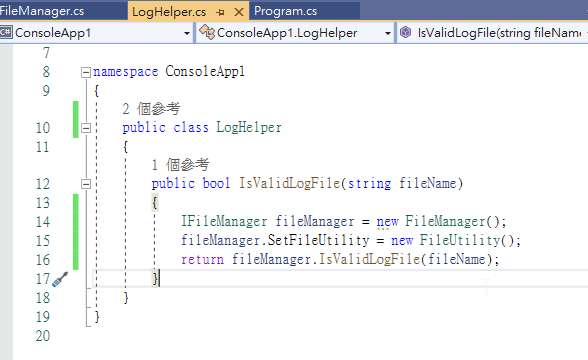Open the ConsoleApp1.LogHelper type dropdown
The height and width of the screenshot is (360, 588).
tap(388, 33)
